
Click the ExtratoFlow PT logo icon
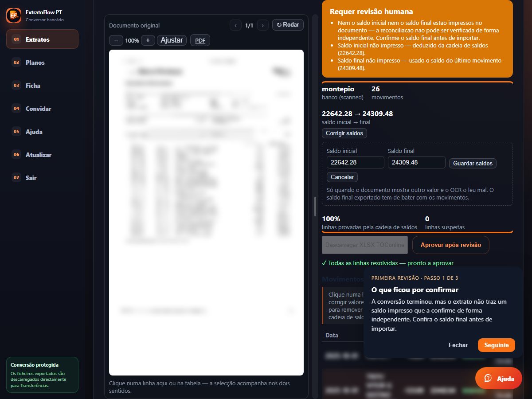[14, 16]
